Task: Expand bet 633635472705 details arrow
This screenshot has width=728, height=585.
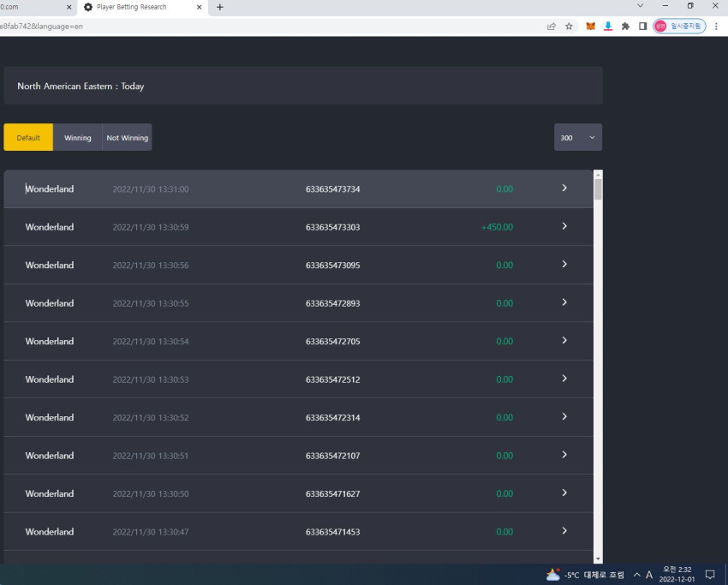Action: pos(564,340)
